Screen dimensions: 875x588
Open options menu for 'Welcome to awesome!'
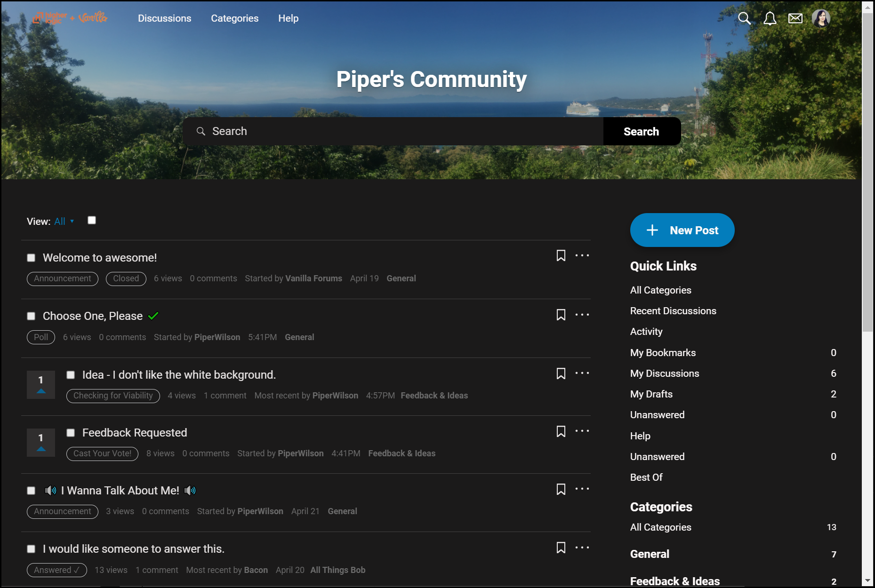582,255
